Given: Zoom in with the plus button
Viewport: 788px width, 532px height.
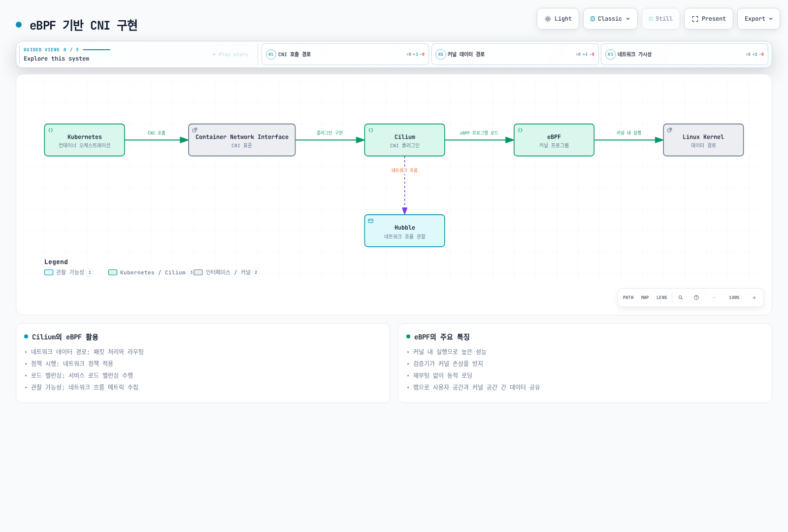Looking at the screenshot, I should pos(754,298).
